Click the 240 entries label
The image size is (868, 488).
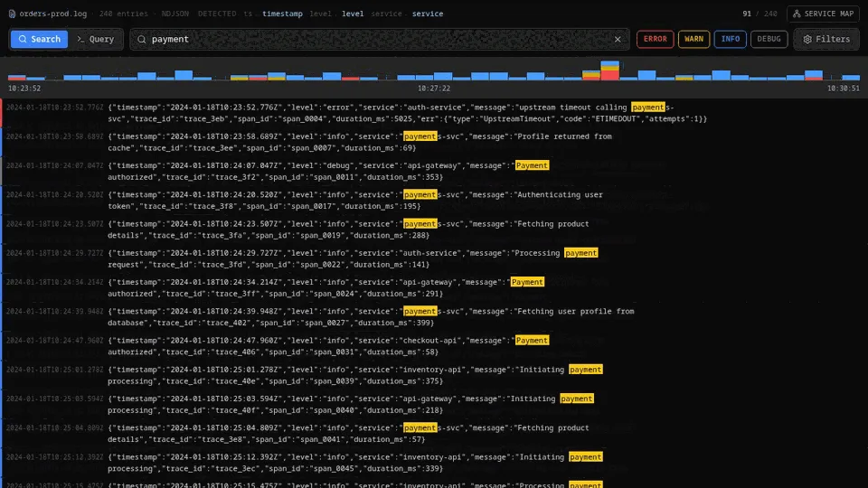(x=124, y=14)
